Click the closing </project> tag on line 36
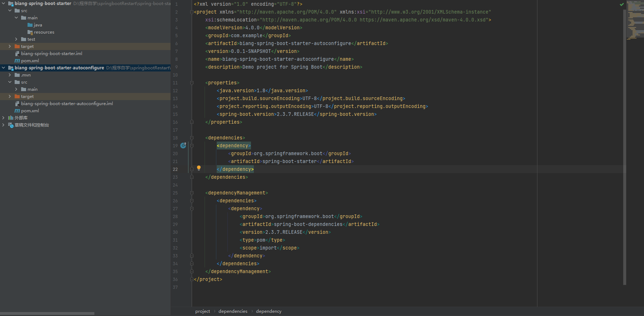 pyautogui.click(x=208, y=279)
